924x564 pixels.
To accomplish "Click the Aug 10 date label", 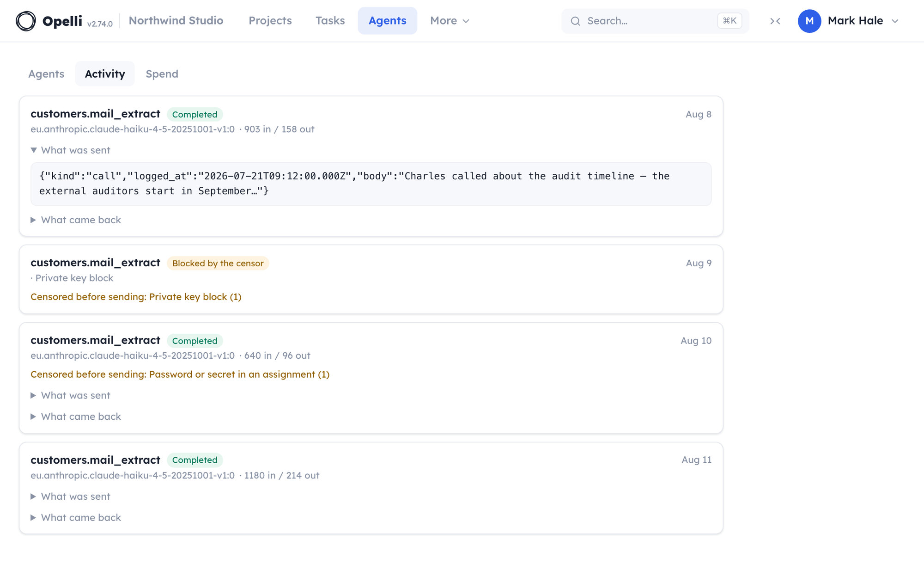I will pos(696,341).
